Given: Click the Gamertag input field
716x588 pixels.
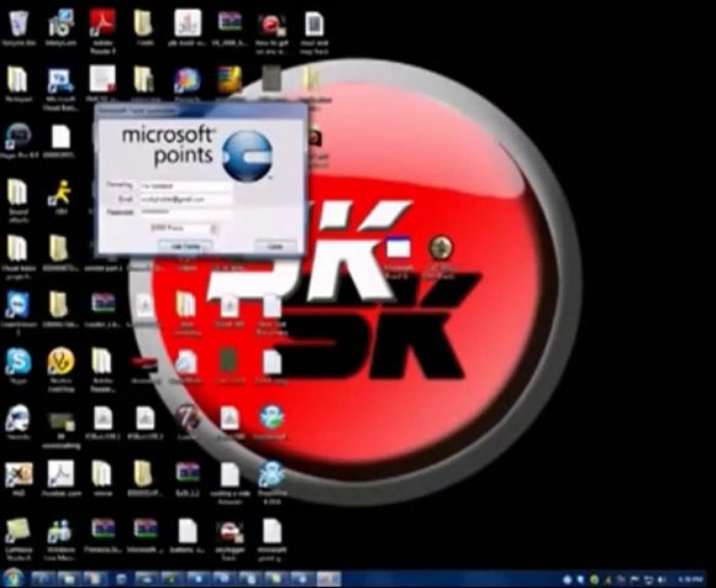Looking at the screenshot, I should point(186,186).
